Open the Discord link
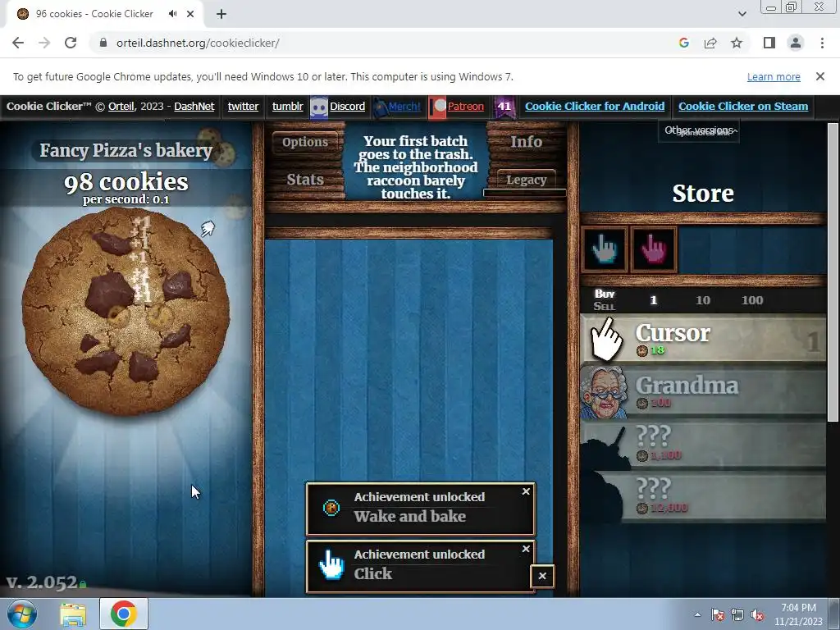Viewport: 840px width, 630px height. point(347,107)
